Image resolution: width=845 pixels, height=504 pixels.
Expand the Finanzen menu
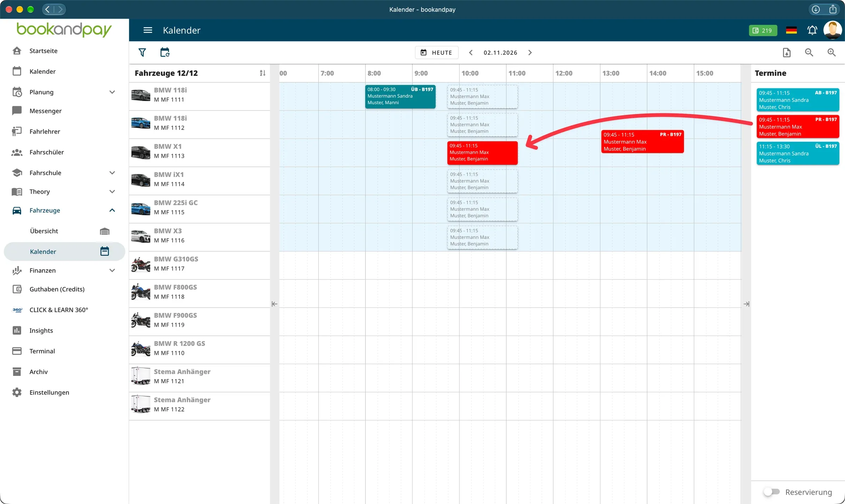[112, 270]
